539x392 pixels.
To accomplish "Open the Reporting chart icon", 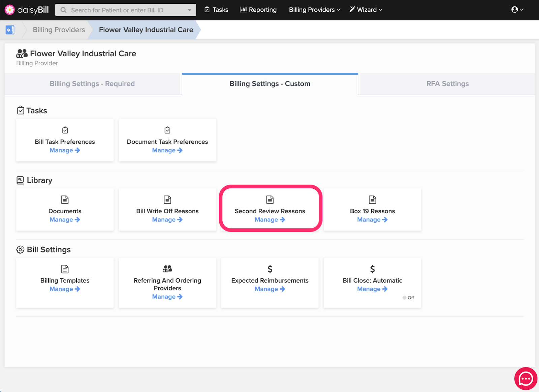I will [243, 9].
